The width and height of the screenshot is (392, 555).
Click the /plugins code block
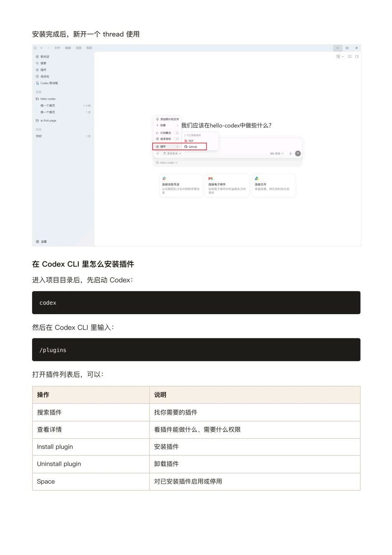click(x=196, y=350)
